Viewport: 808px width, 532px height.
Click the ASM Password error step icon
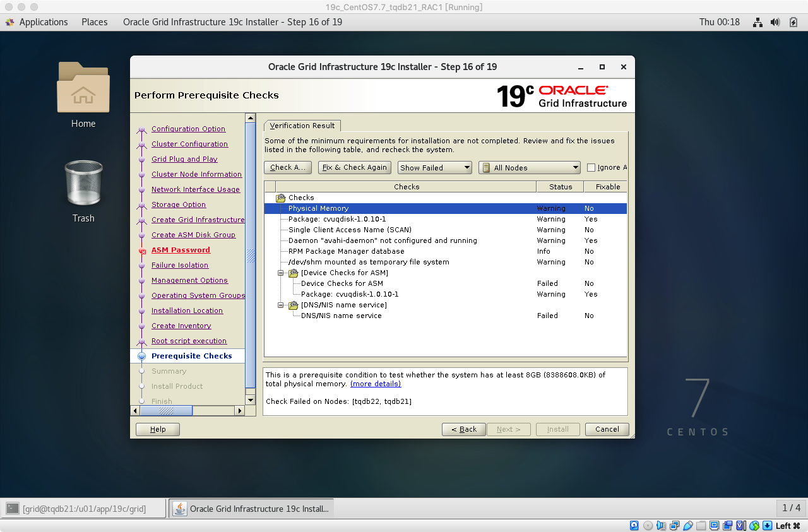click(x=142, y=251)
